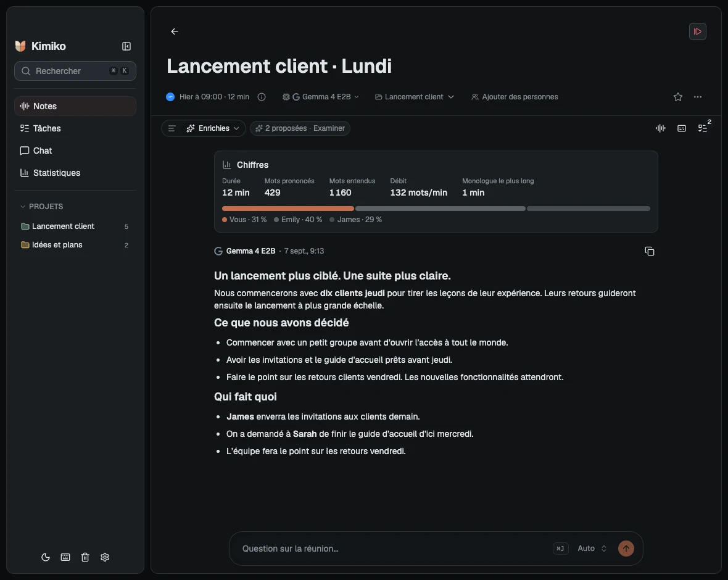Click the James enverra les invitations bullet

323,416
